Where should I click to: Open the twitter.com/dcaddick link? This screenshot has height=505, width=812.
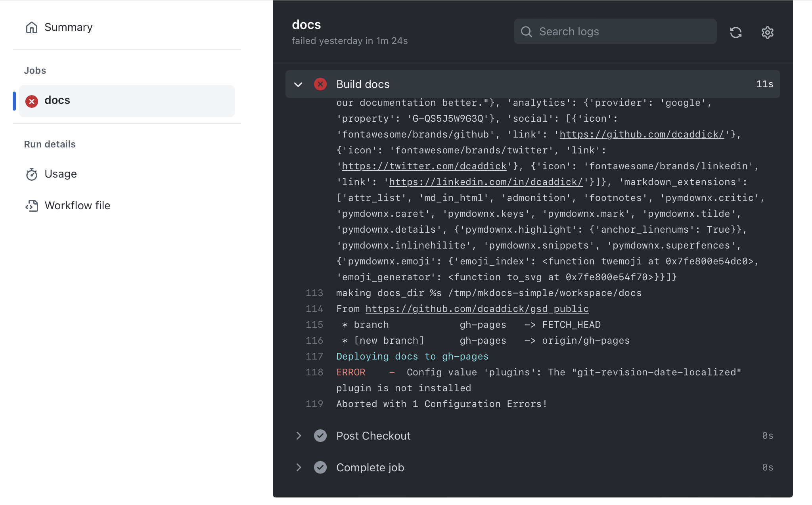pos(424,166)
